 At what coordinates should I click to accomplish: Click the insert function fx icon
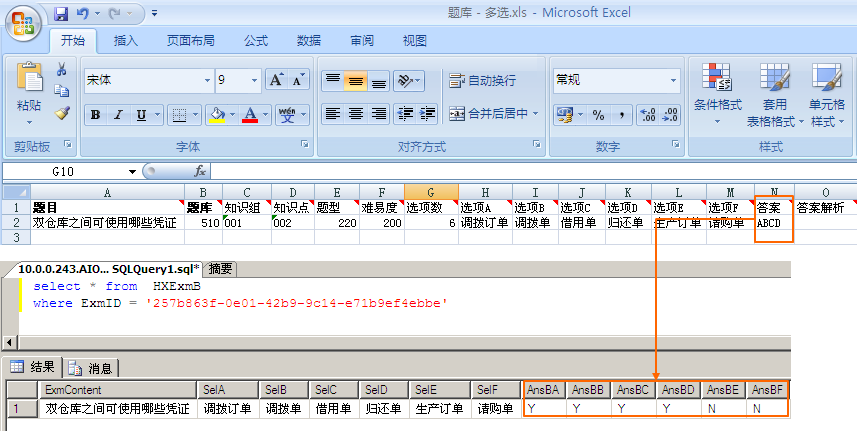(200, 171)
